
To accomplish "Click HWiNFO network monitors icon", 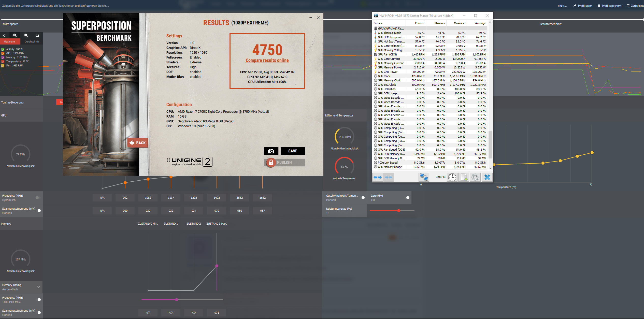I will point(424,177).
